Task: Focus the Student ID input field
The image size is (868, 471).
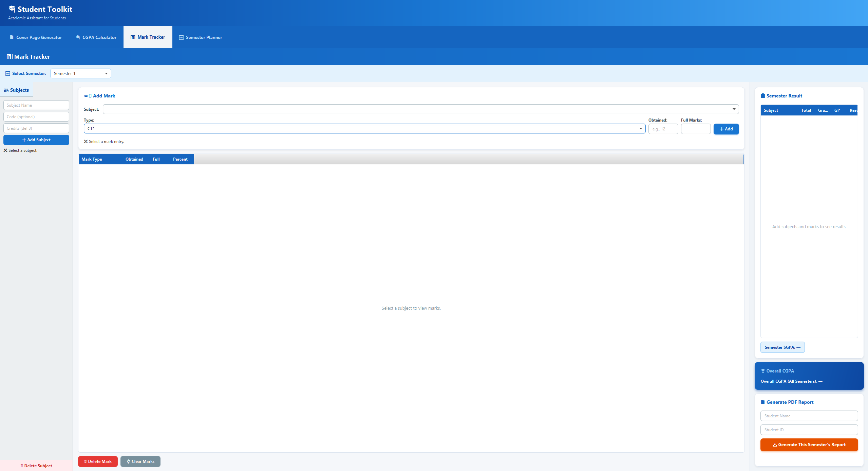Action: pos(809,430)
